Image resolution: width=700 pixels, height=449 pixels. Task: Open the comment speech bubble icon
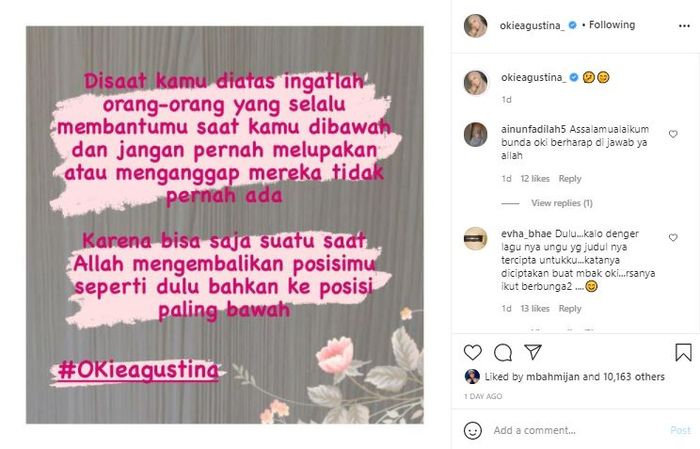click(503, 353)
